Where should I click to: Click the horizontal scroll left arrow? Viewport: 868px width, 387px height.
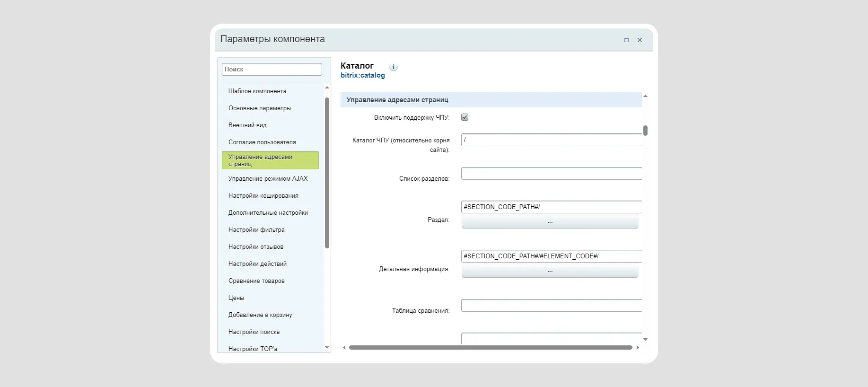click(344, 348)
